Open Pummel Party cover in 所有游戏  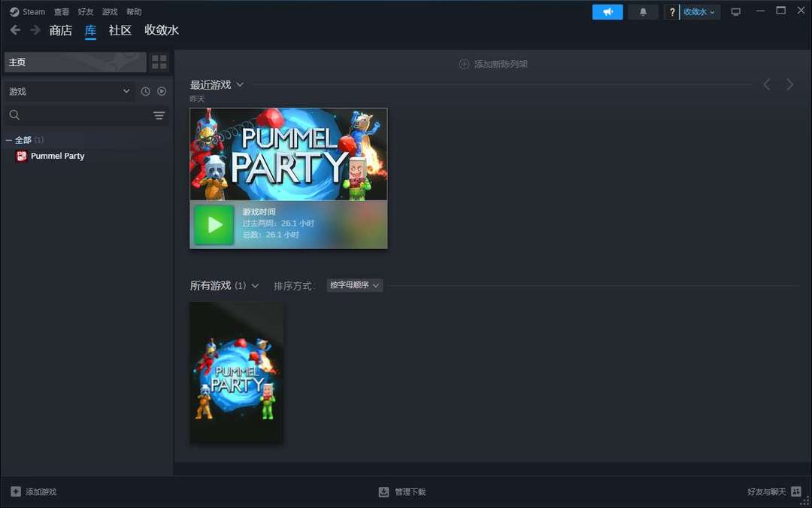pyautogui.click(x=237, y=373)
